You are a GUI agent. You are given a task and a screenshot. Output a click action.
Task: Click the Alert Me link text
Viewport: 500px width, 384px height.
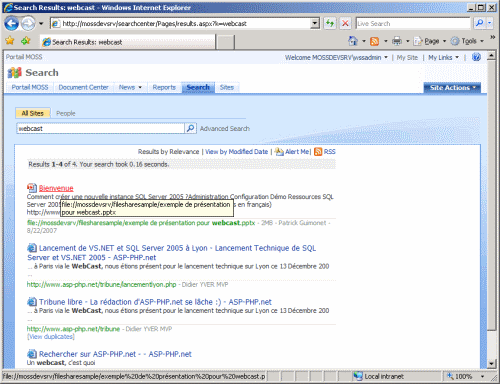click(x=297, y=152)
